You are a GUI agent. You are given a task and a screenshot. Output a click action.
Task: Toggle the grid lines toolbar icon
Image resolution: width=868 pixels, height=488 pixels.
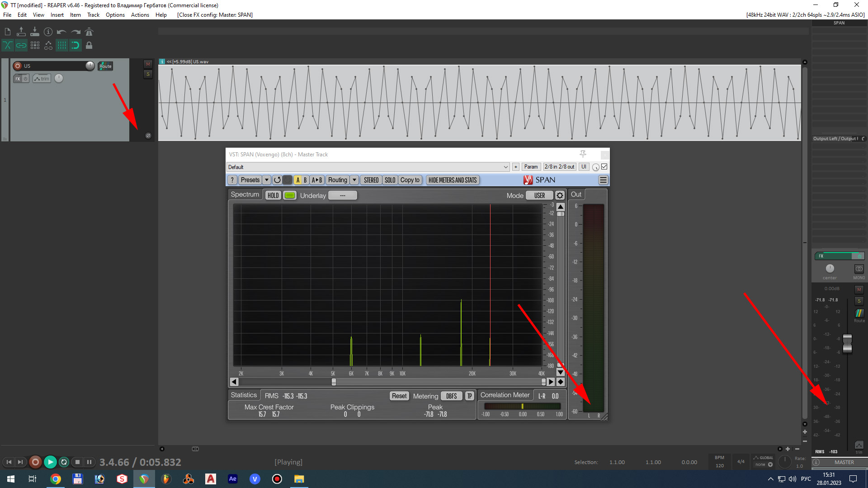coord(62,45)
